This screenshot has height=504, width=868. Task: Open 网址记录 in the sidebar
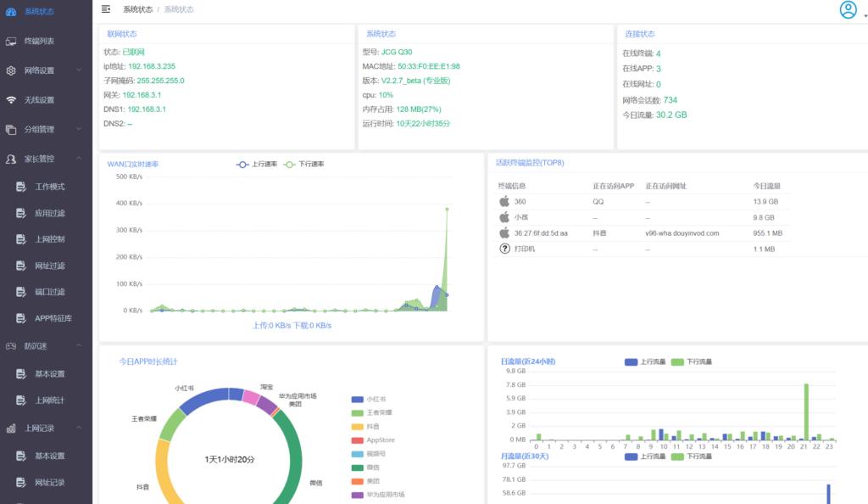(x=50, y=483)
